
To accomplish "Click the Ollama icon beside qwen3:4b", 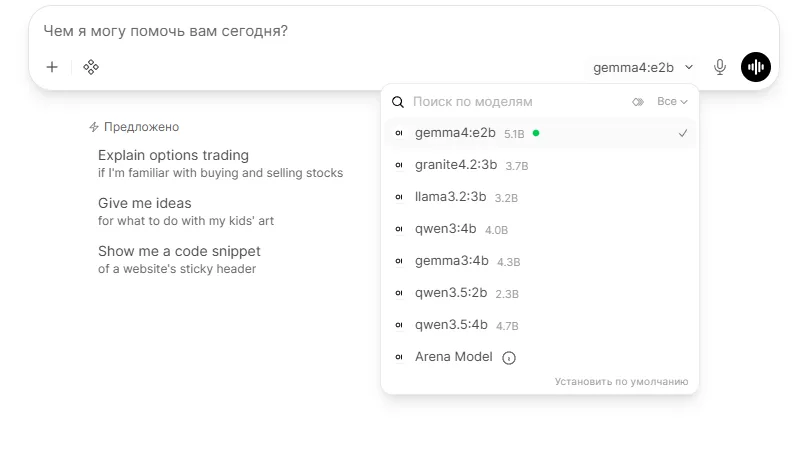I will [x=399, y=229].
